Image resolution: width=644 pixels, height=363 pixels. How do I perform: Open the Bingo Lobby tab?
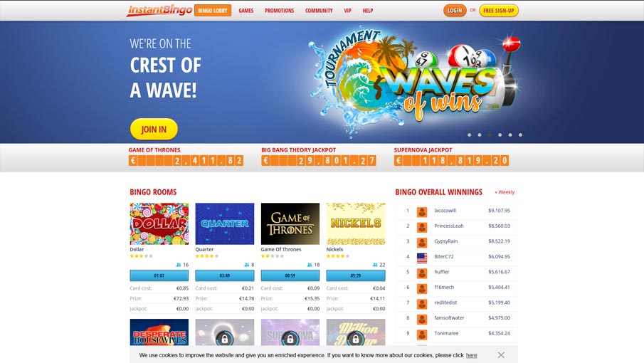tap(213, 11)
